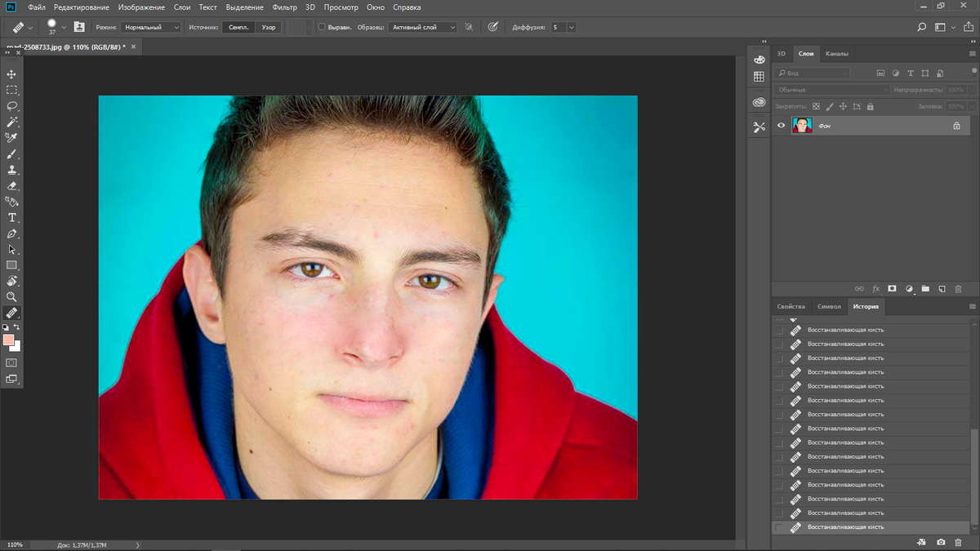The height and width of the screenshot is (551, 980).
Task: Select the Zoom tool in toolbar
Action: [x=11, y=297]
